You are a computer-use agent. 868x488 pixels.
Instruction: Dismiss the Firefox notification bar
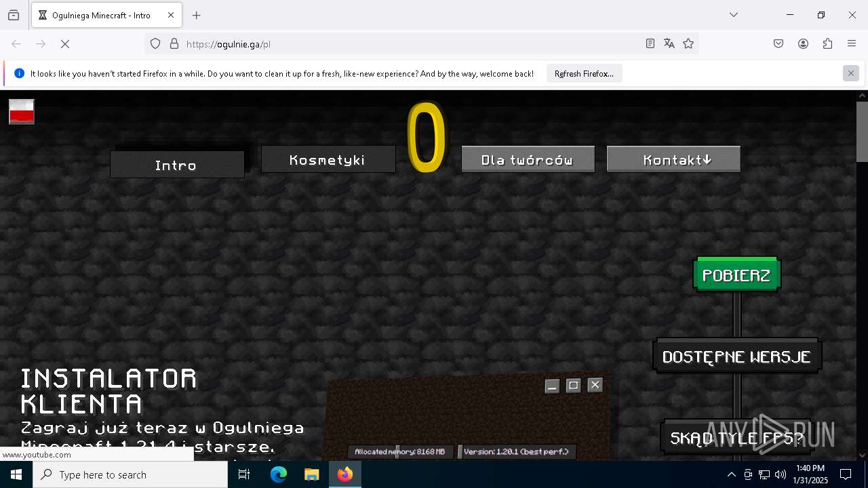pos(851,73)
